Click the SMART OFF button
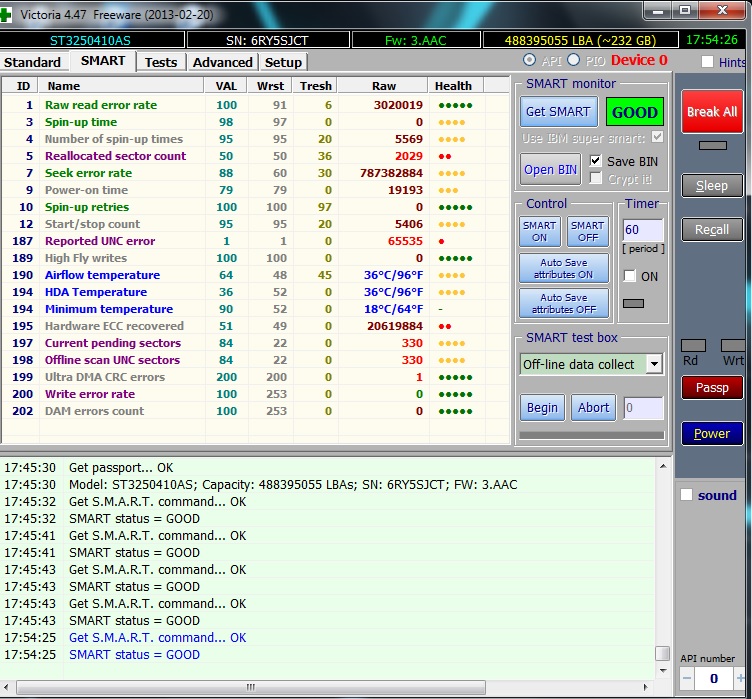This screenshot has width=752, height=699. click(588, 231)
